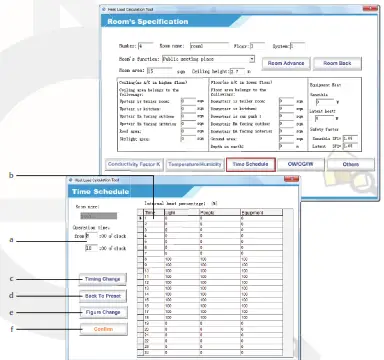This screenshot has width=384, height=360.
Task: Click the Light cell in time row 12
Action: 182,282
